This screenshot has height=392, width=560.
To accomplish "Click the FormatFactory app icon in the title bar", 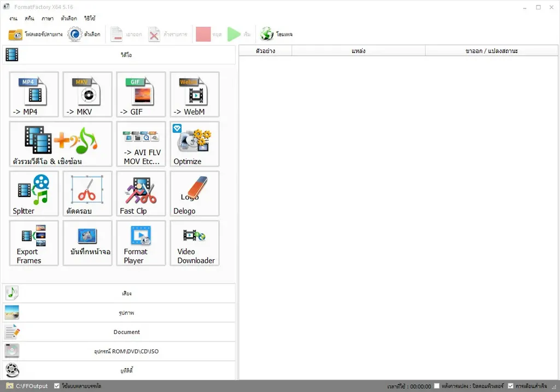I will click(x=7, y=7).
